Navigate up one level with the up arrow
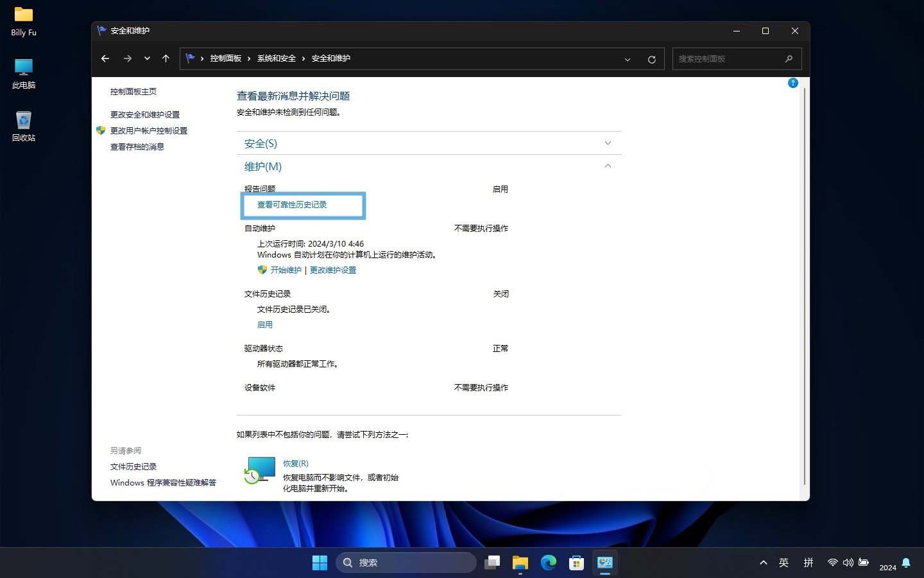The image size is (924, 578). (166, 58)
